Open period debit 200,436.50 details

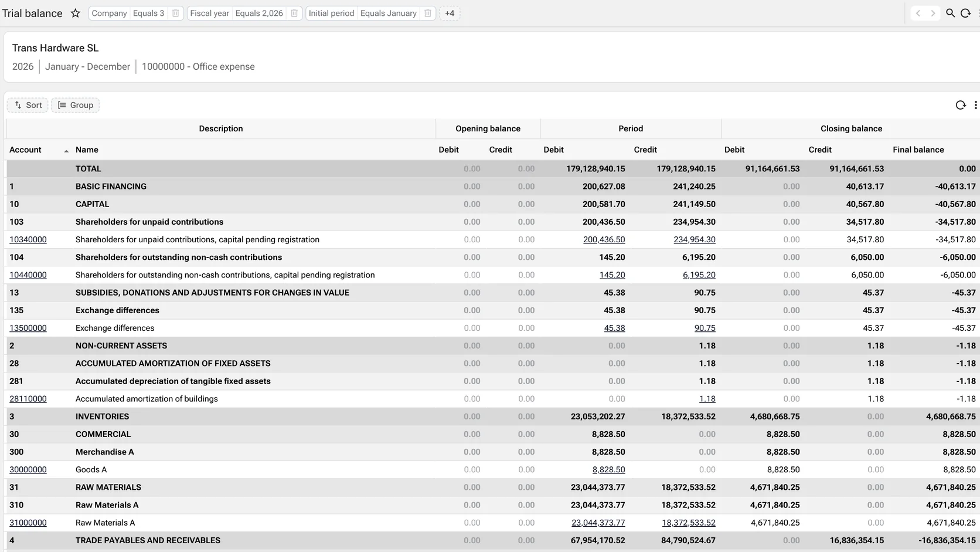(x=604, y=239)
